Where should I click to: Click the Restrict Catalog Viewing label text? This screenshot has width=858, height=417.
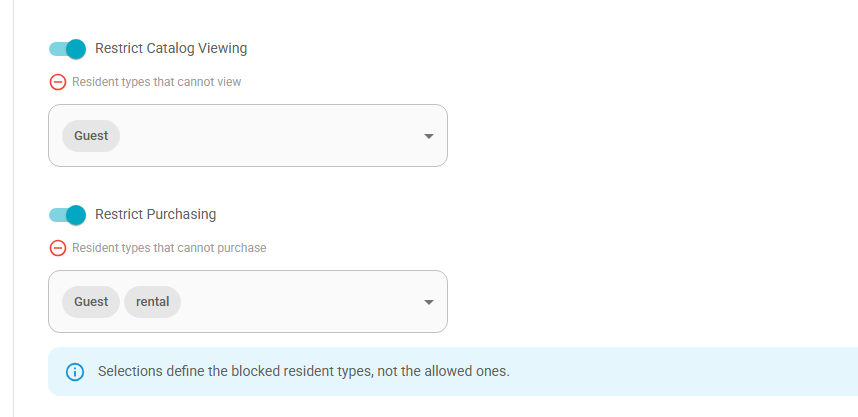coord(171,48)
